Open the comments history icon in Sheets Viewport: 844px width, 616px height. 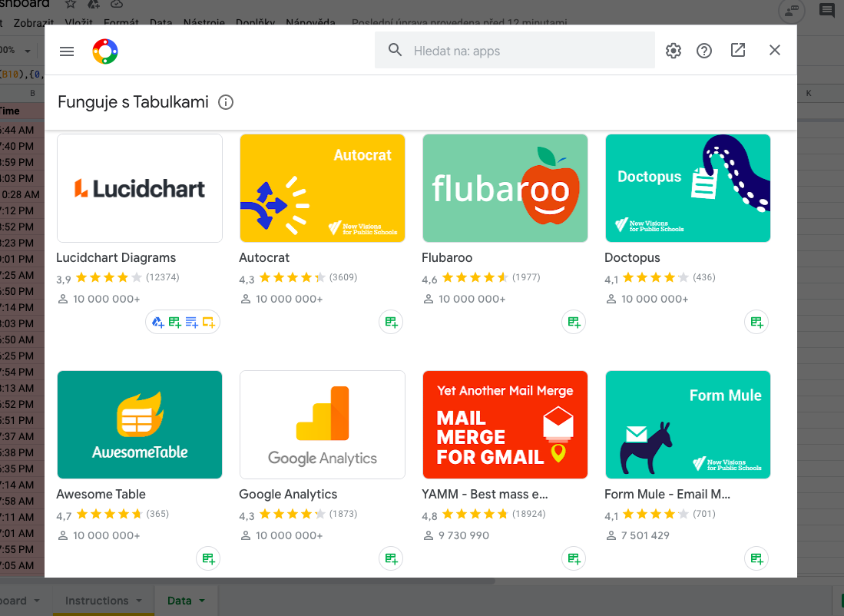tap(827, 10)
